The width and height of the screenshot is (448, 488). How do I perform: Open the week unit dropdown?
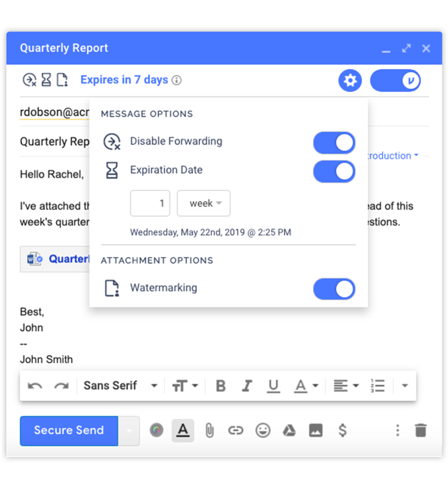[x=203, y=203]
